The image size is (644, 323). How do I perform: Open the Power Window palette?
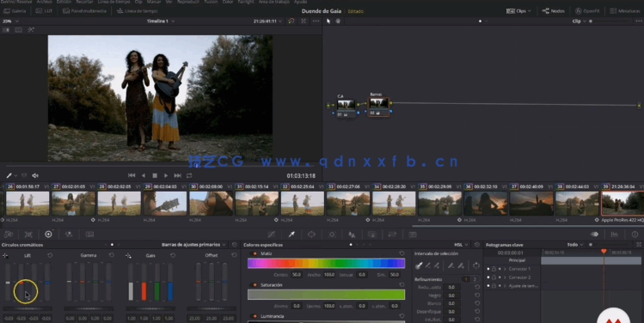tap(312, 235)
